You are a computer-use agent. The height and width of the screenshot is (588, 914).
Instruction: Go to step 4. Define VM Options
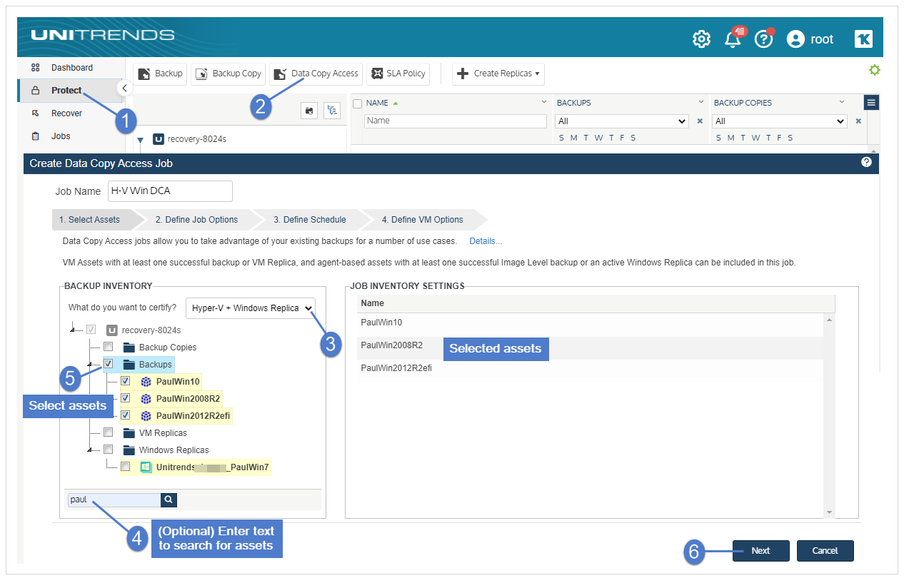click(422, 220)
